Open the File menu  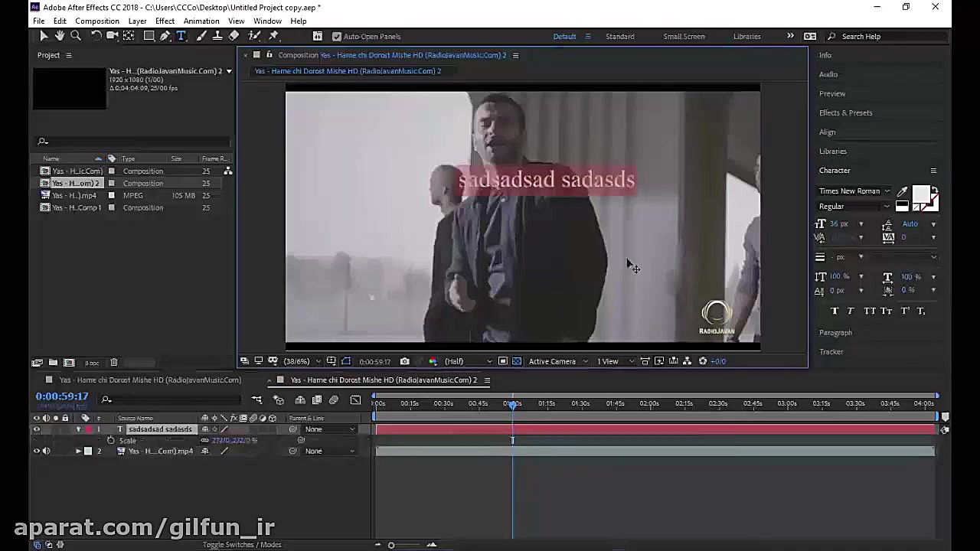[38, 21]
